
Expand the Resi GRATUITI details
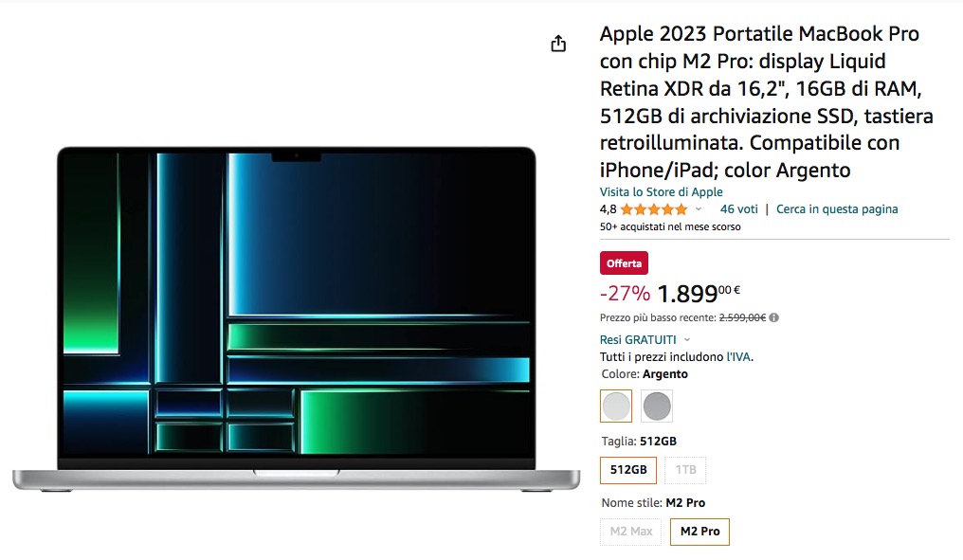click(637, 339)
